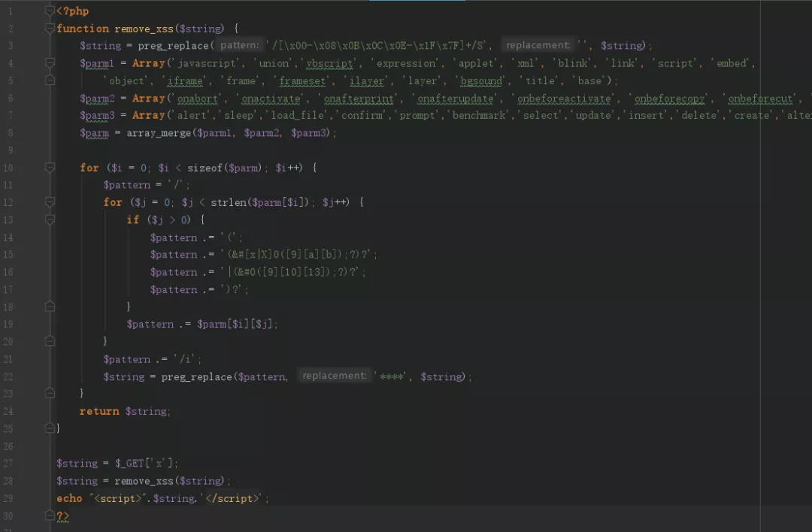Collapse the if ($j > 0) block on line 13
The image size is (812, 532).
coord(50,219)
